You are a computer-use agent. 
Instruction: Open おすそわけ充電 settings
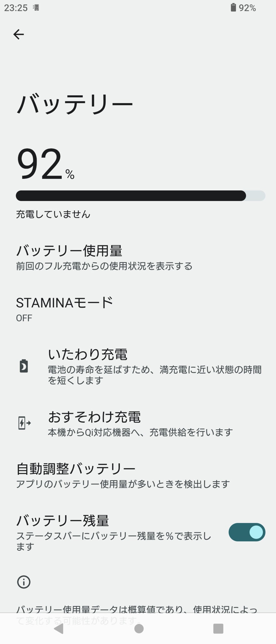[x=140, y=423]
